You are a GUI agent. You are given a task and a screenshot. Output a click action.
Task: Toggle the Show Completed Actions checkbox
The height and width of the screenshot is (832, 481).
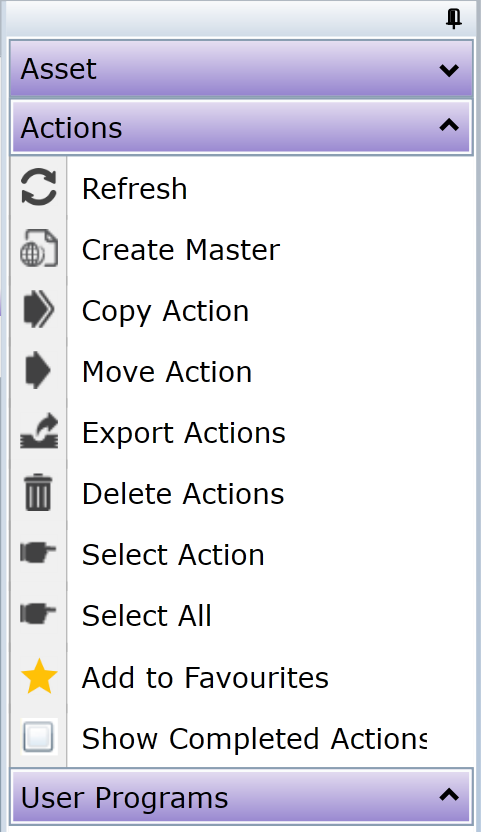39,737
